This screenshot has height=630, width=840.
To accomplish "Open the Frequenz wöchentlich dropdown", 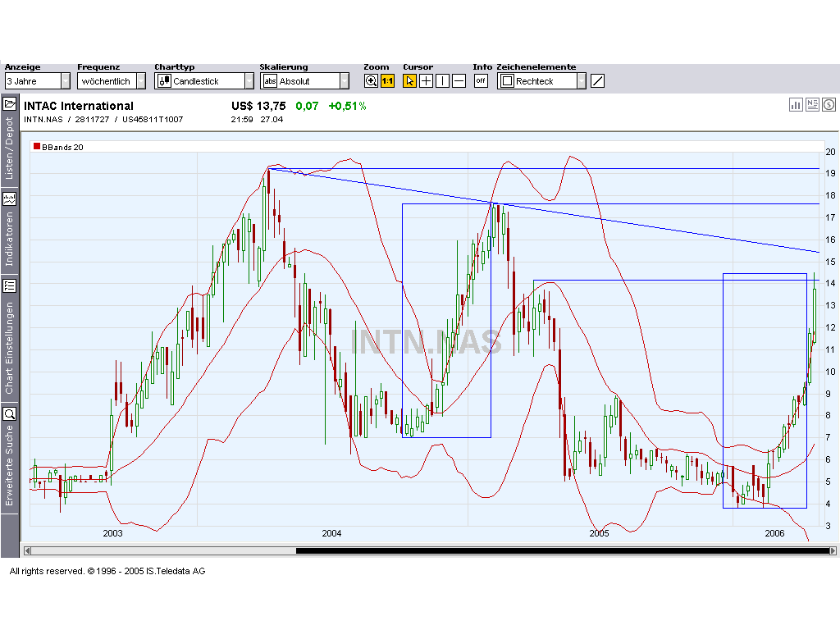I will [111, 81].
